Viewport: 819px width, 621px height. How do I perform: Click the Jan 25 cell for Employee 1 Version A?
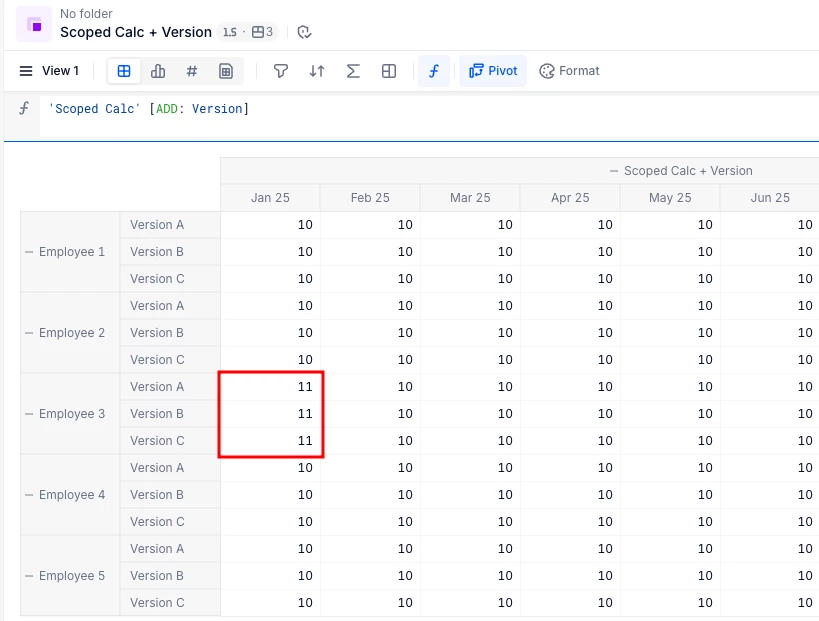pos(270,225)
